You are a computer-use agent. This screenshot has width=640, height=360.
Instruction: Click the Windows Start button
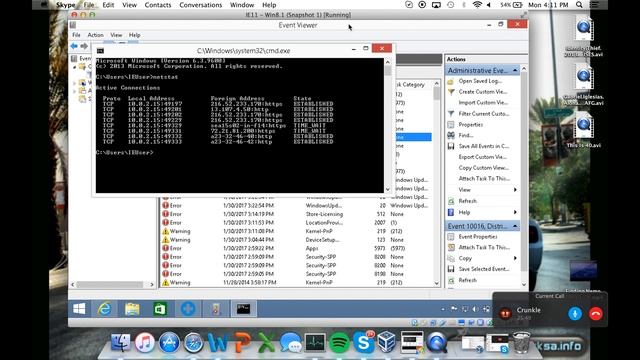[79, 309]
